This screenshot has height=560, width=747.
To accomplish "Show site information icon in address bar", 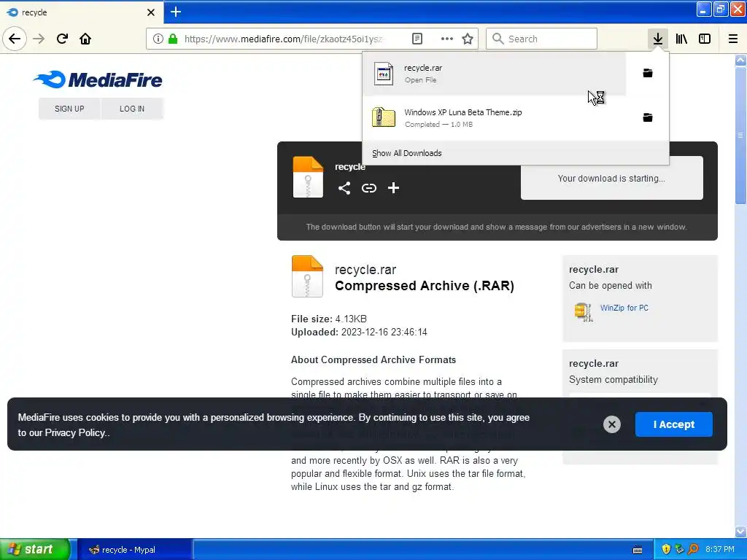I will (x=158, y=39).
